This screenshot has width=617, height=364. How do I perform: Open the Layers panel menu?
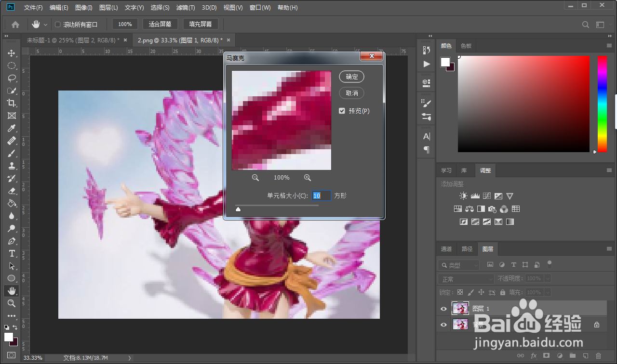(609, 249)
